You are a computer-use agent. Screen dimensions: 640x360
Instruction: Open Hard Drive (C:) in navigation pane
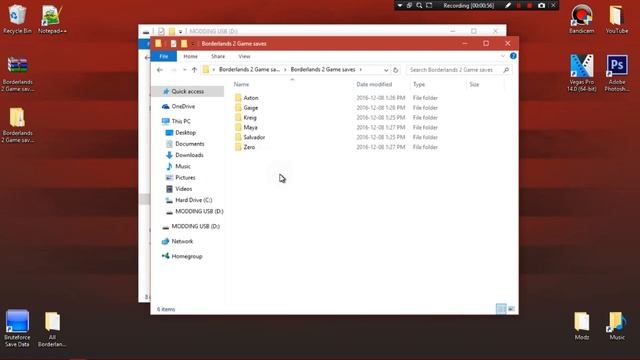pos(193,200)
